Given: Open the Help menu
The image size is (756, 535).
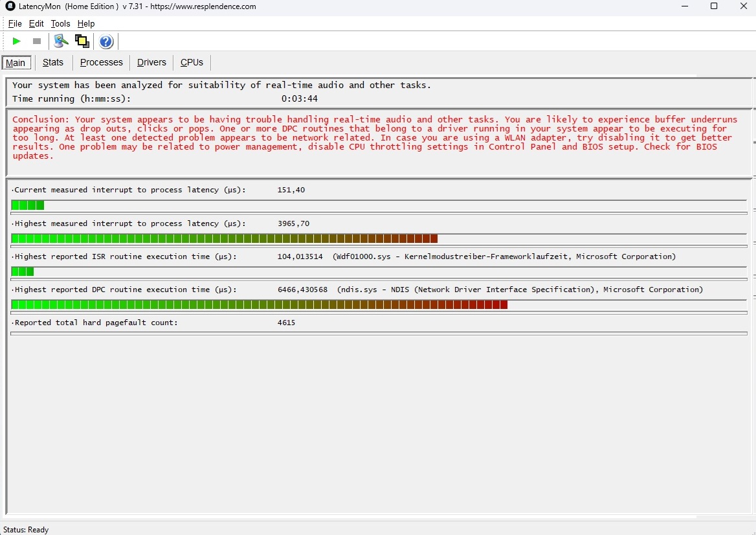Looking at the screenshot, I should tap(86, 24).
